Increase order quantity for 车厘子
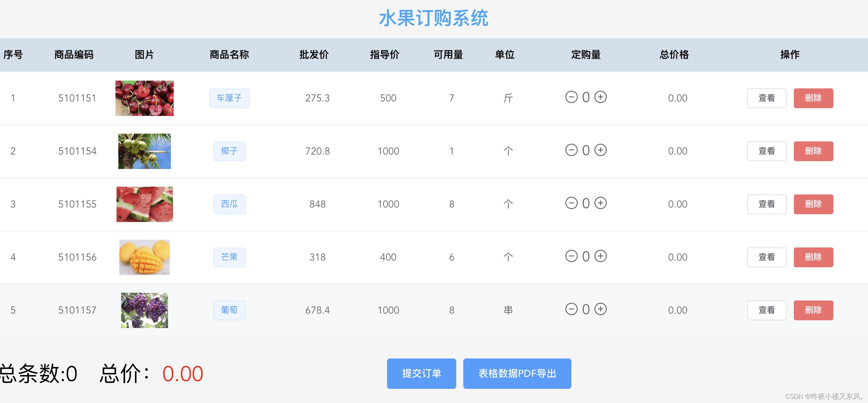Image resolution: width=868 pixels, height=403 pixels. (600, 97)
